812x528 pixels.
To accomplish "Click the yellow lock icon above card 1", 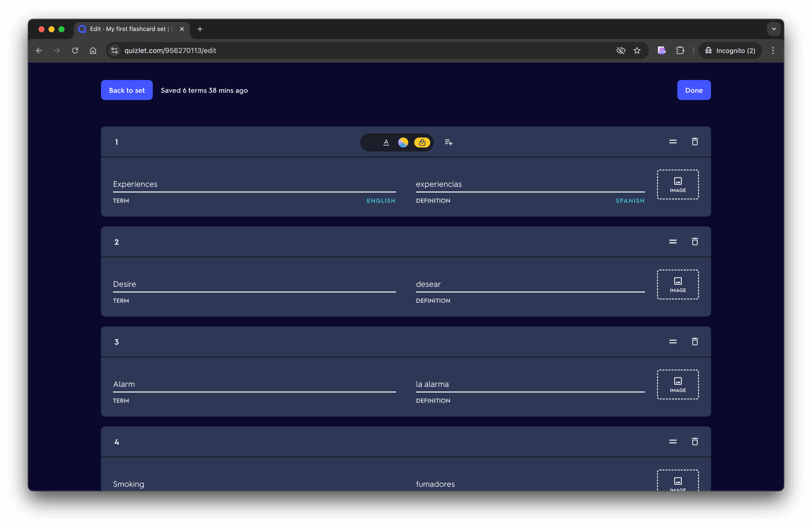I will [x=422, y=142].
